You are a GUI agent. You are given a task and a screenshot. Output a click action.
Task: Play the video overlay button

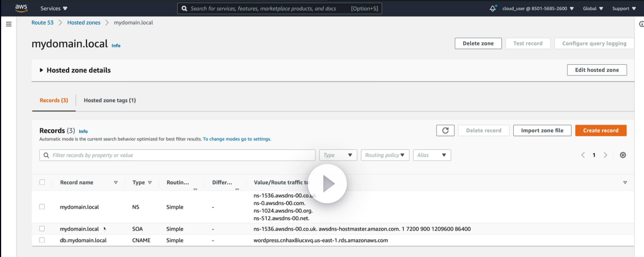[x=327, y=184]
